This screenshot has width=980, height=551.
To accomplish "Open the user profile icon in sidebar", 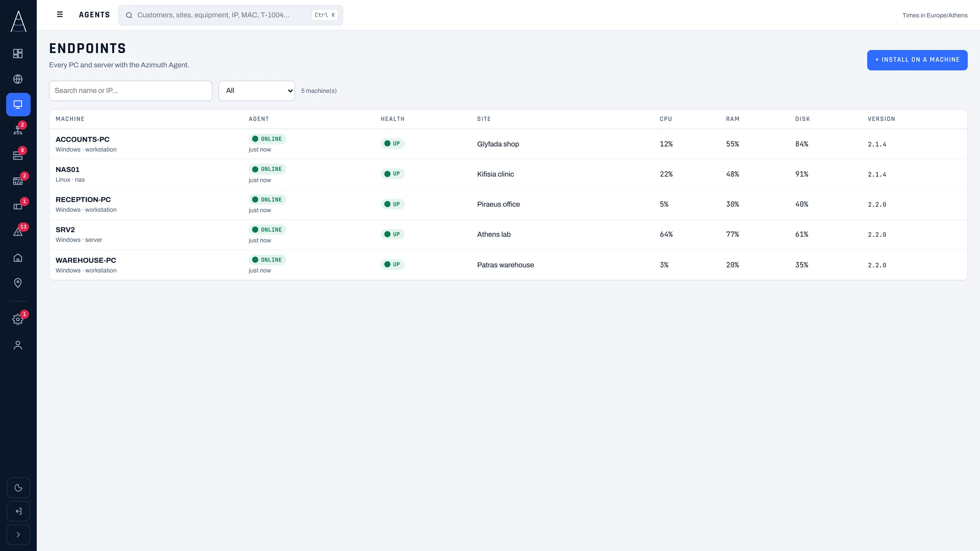I will 18,345.
